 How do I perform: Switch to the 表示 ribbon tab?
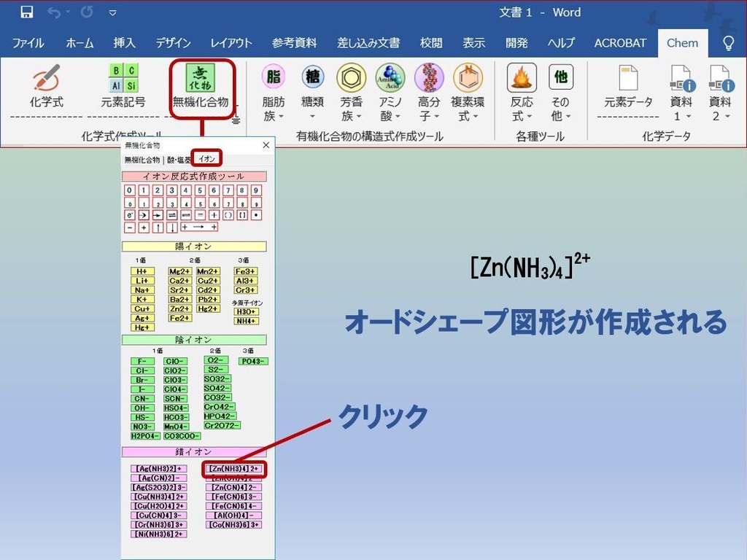[x=474, y=43]
